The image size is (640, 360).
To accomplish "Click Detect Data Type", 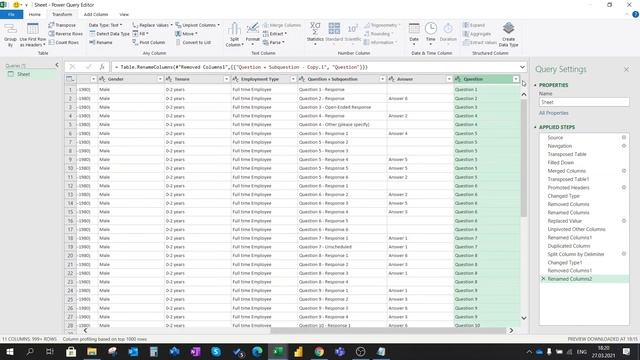I will pyautogui.click(x=109, y=34).
